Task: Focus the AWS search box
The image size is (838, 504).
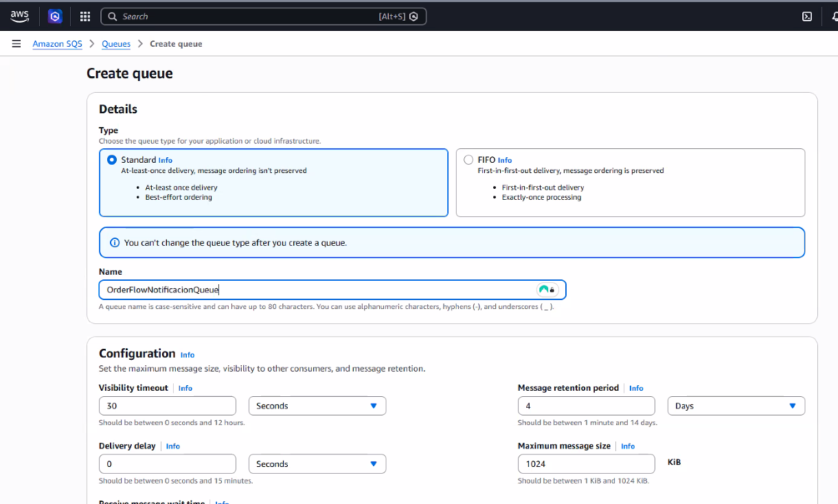Action: pos(264,16)
